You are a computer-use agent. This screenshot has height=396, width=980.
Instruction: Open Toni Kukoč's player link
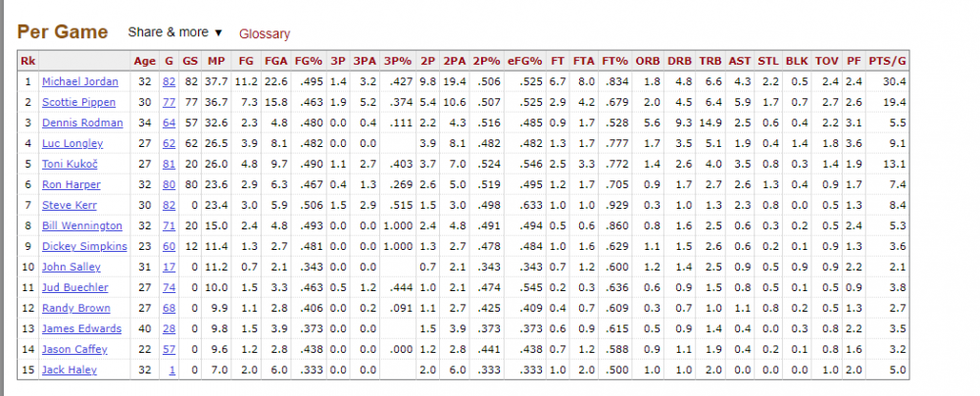point(69,164)
